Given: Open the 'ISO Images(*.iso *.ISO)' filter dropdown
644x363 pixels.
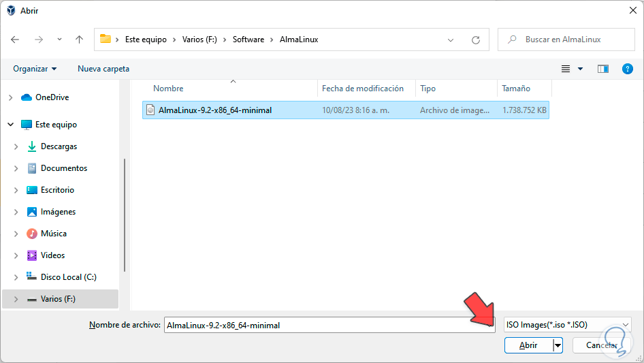Looking at the screenshot, I should (568, 325).
